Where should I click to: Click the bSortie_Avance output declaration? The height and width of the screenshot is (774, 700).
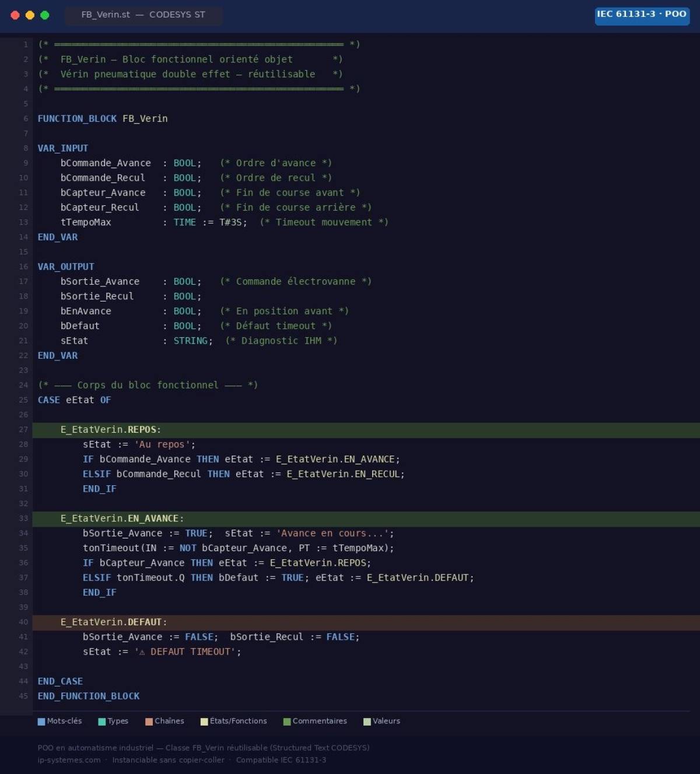131,281
